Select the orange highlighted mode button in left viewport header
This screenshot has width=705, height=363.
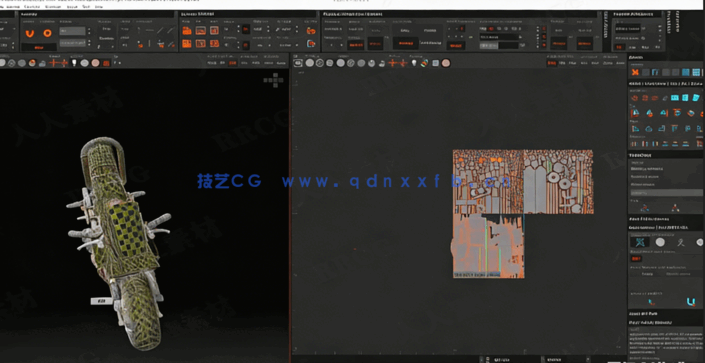[232, 63]
